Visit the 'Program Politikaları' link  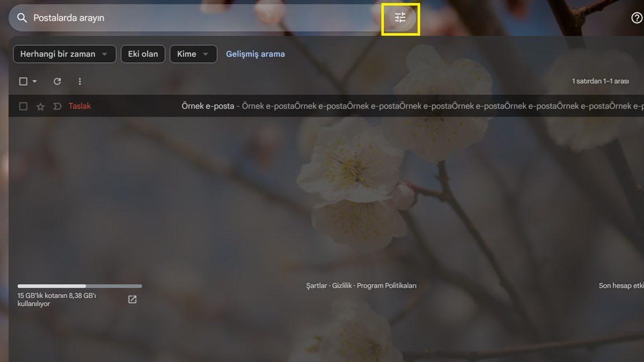pyautogui.click(x=386, y=286)
